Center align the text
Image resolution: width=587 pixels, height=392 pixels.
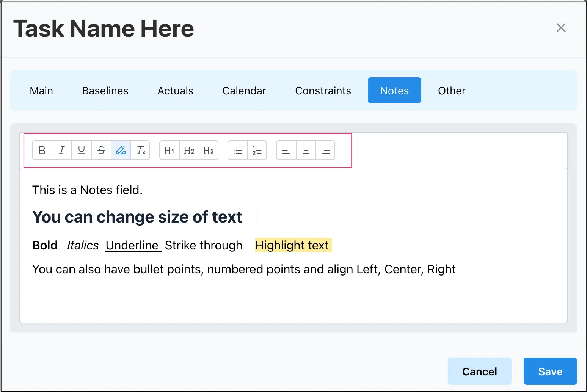(x=306, y=150)
